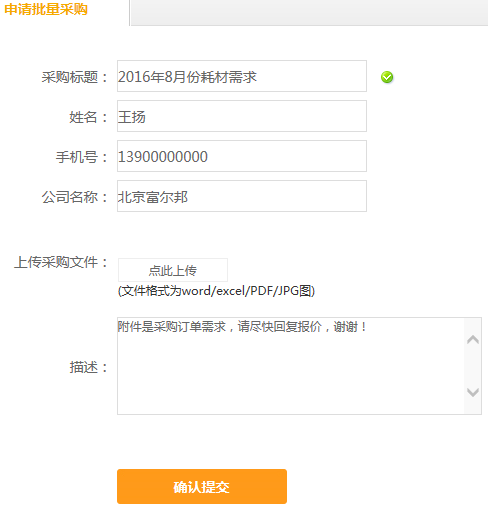Screen dimensions: 488x512
Task: Click the description box up arrow
Action: point(473,340)
